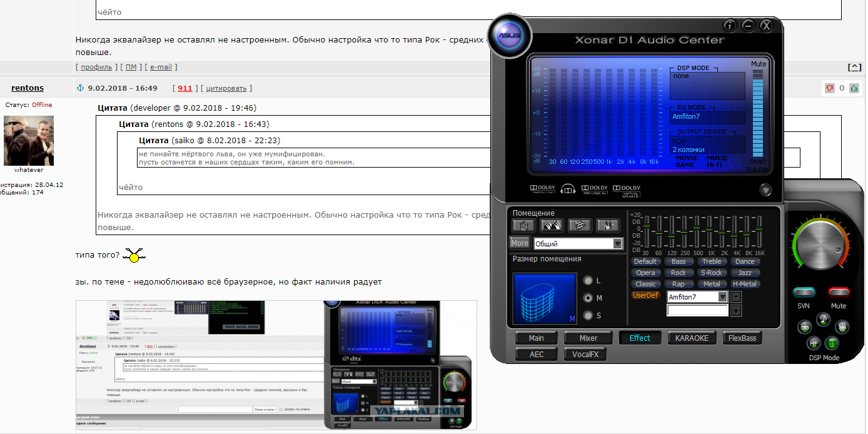Select room size S radio button
This screenshot has width=868, height=434.
tap(587, 315)
